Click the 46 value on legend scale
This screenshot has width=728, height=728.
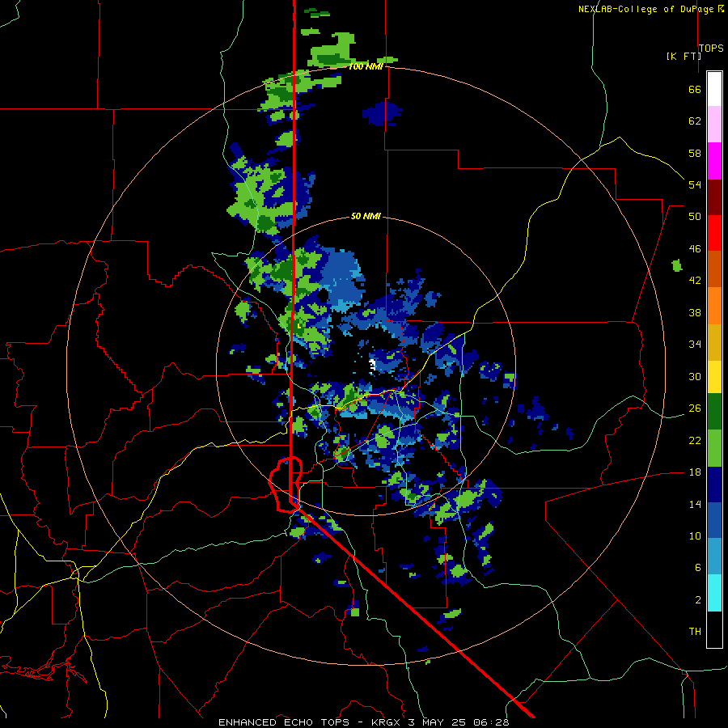pyautogui.click(x=695, y=249)
